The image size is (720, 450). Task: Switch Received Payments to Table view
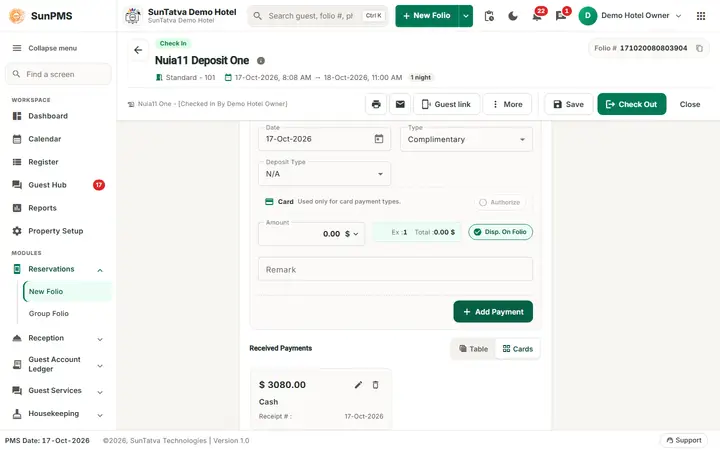(x=473, y=349)
